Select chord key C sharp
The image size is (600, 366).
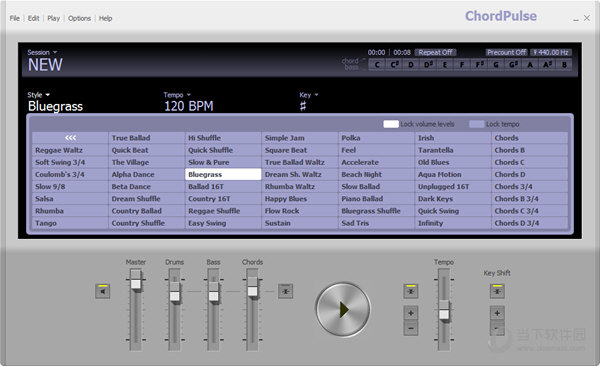pos(394,65)
